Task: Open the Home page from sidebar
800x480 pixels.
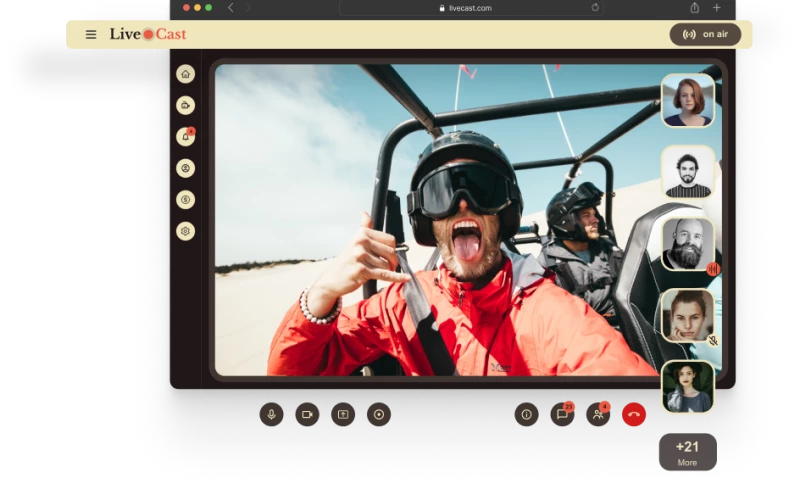Action: tap(185, 74)
